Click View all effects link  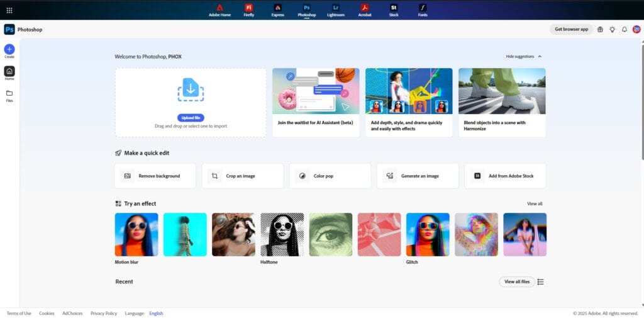click(535, 203)
